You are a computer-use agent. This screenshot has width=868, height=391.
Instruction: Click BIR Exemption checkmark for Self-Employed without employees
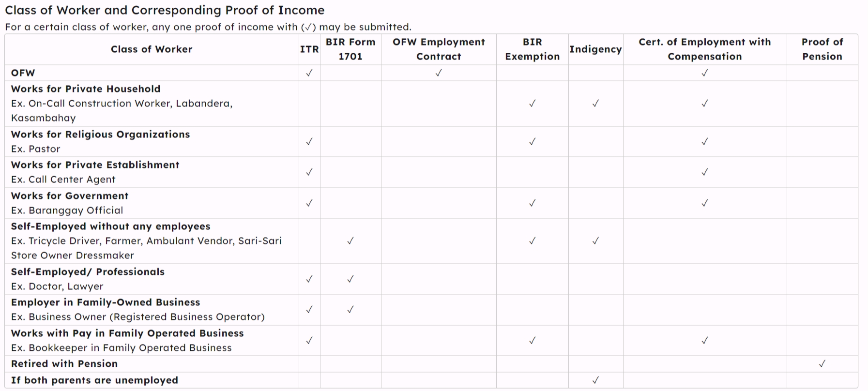[532, 241]
